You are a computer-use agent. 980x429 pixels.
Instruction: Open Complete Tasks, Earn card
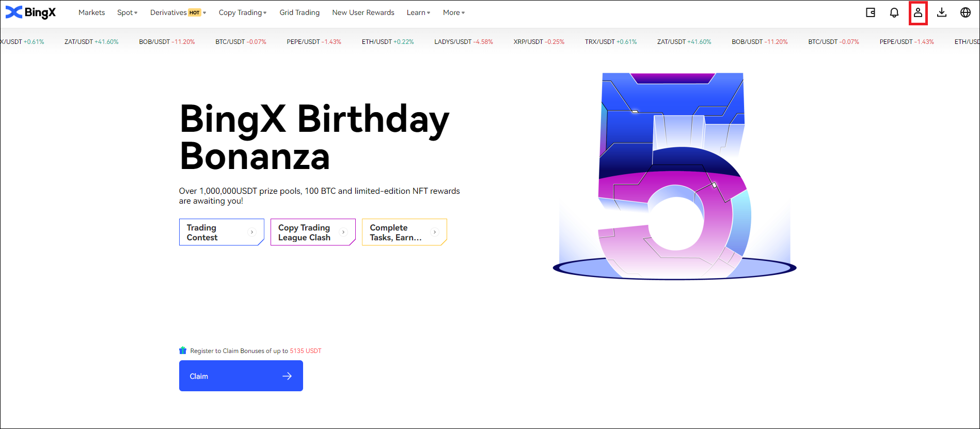pos(404,232)
